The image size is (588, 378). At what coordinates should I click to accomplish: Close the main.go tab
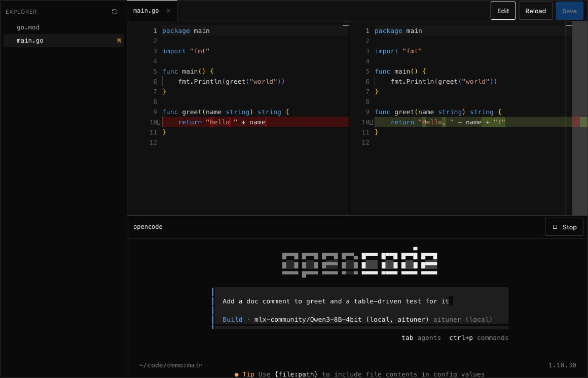click(168, 11)
